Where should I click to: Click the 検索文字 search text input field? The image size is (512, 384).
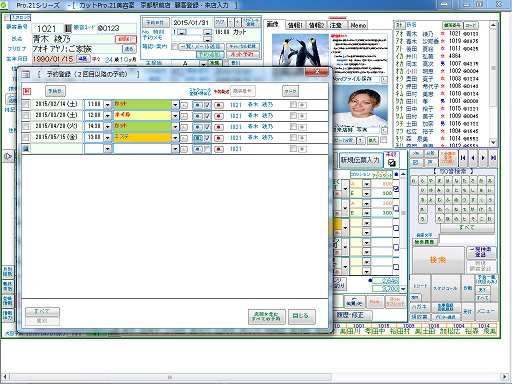[466, 239]
